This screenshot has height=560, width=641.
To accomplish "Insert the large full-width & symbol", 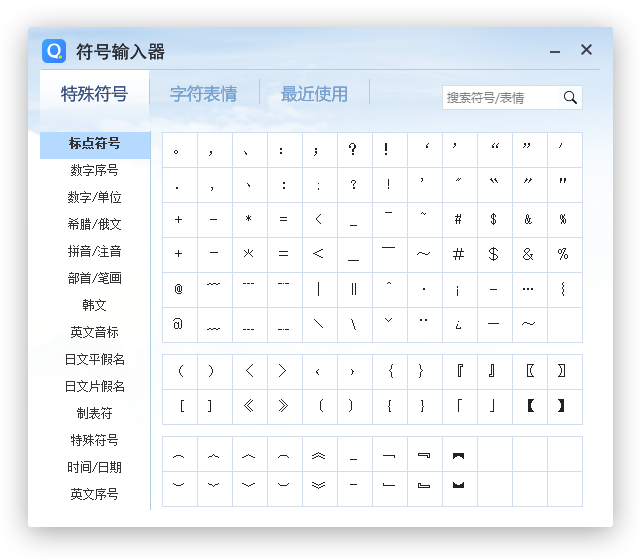I will click(x=528, y=255).
